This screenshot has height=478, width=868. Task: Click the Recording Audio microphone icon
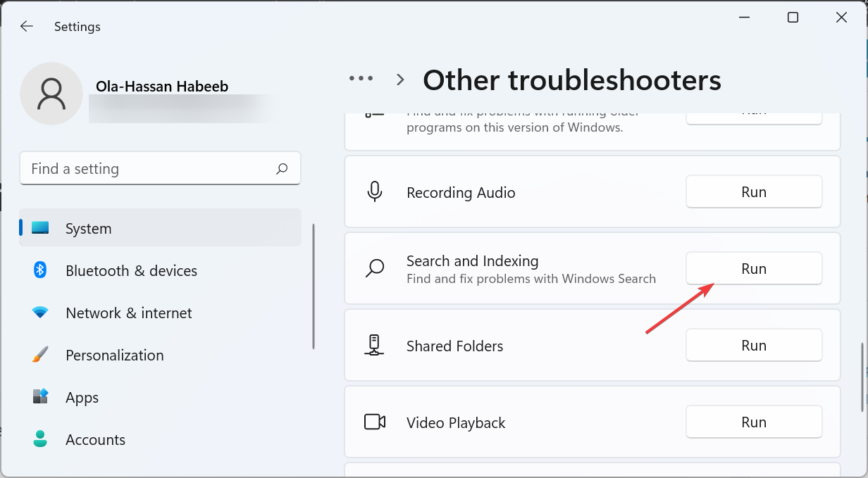click(375, 192)
